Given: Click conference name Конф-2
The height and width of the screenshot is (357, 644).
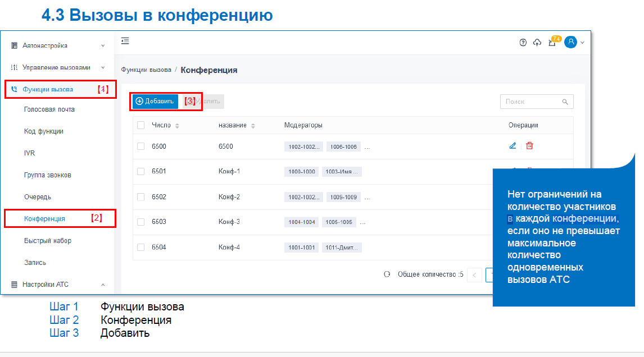Looking at the screenshot, I should tap(229, 197).
